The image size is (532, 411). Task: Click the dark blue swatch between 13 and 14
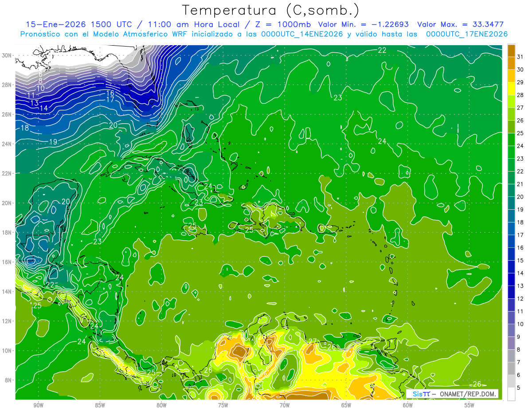[x=511, y=279]
